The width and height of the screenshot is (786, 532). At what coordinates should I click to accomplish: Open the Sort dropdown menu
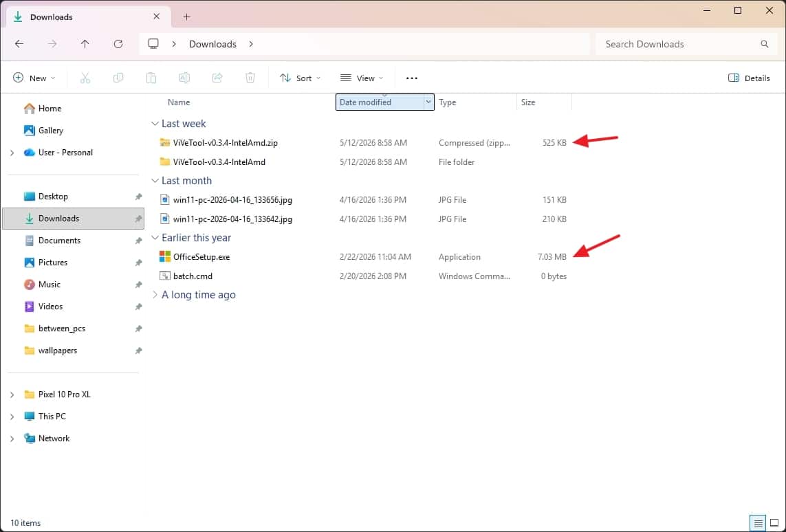click(x=300, y=78)
